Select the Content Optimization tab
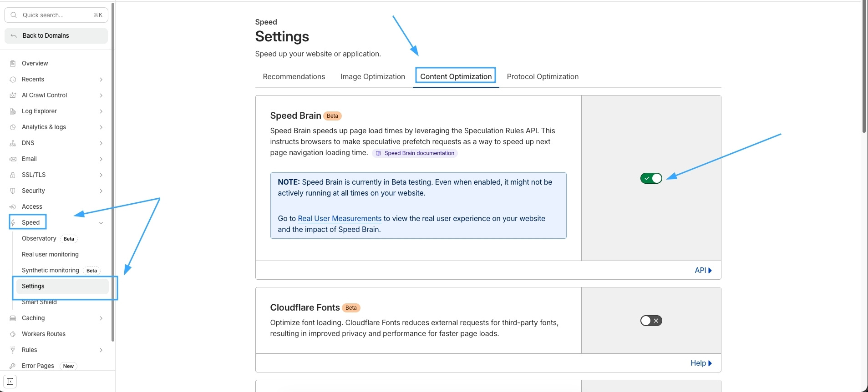Viewport: 868px width, 392px height. point(456,77)
